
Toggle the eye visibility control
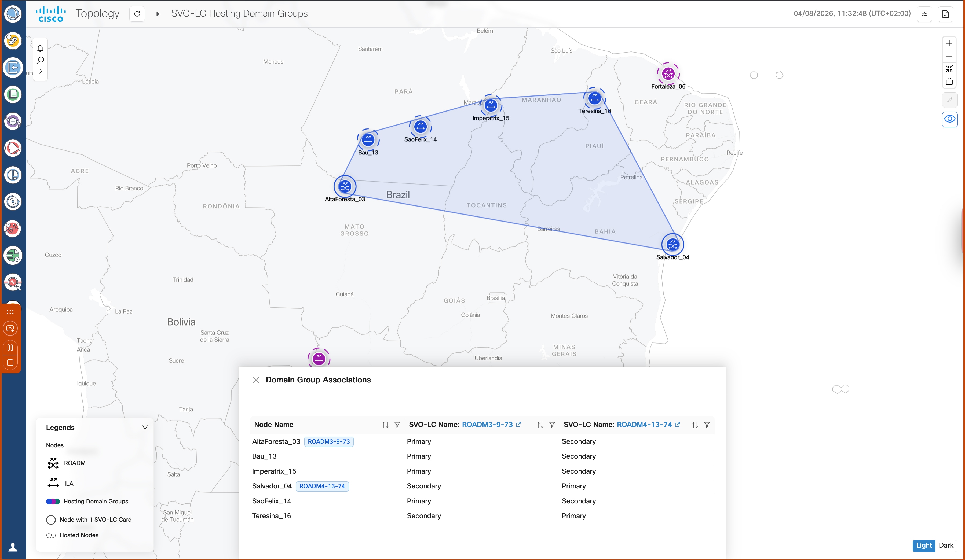(x=950, y=119)
